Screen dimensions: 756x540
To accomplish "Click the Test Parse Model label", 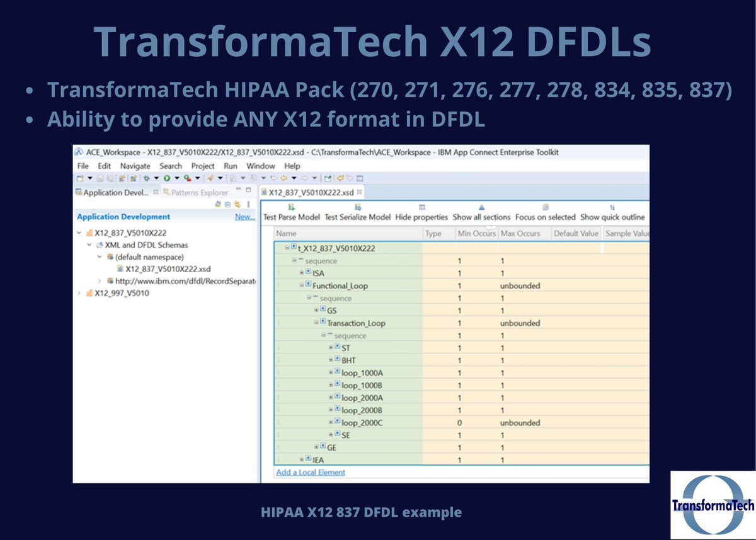I will [x=291, y=217].
